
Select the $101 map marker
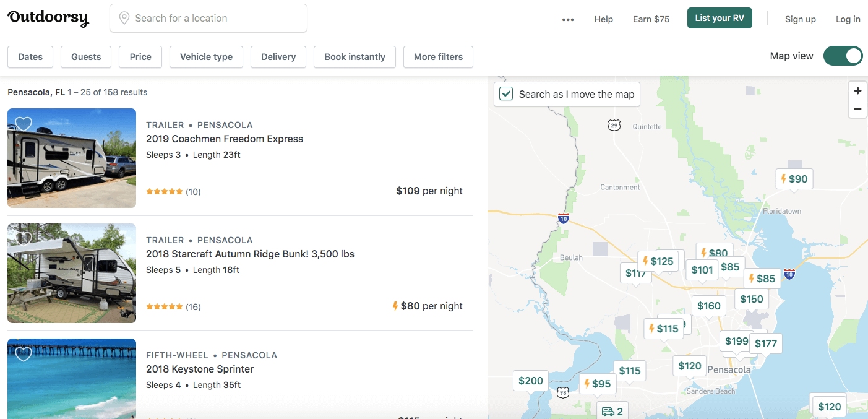(702, 269)
